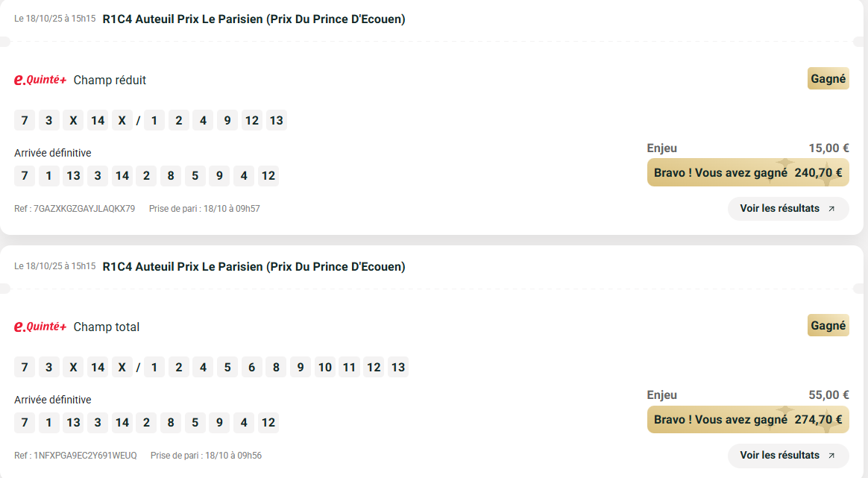Click the e.Quinté+ logo beside Champ total
This screenshot has height=478, width=868.
point(40,327)
